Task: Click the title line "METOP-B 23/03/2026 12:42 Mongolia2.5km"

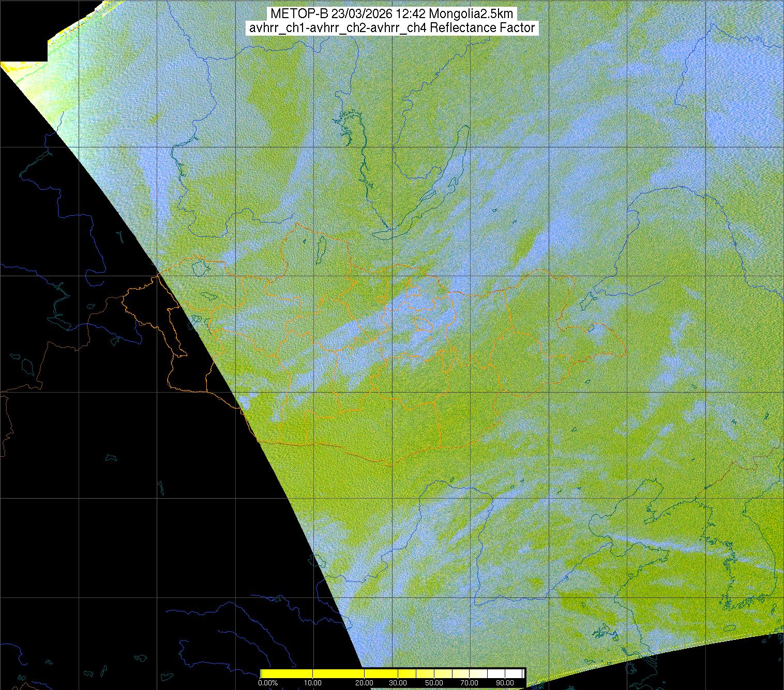Action: point(391,14)
